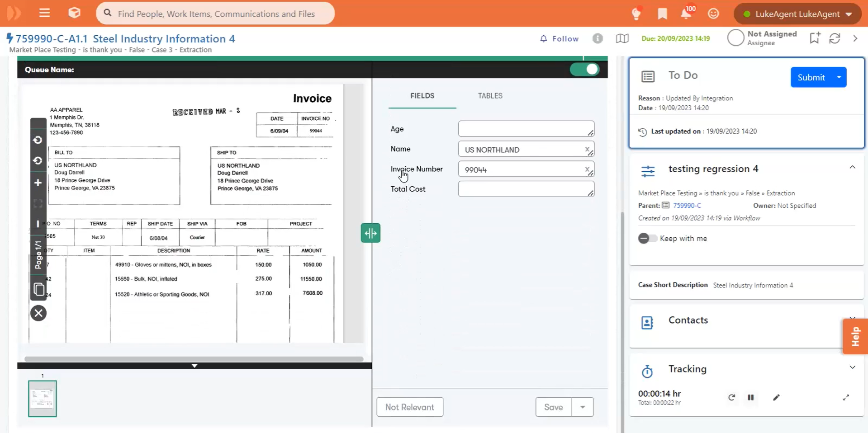Select the FIELDS tab

coord(422,96)
